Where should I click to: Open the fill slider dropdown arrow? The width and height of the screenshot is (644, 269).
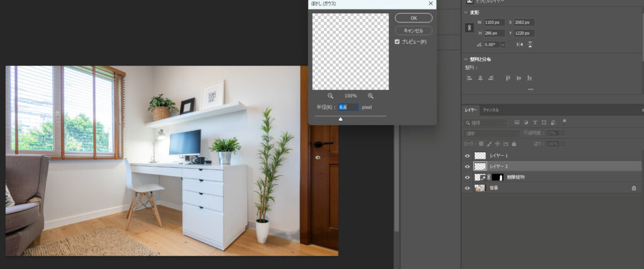(x=563, y=144)
